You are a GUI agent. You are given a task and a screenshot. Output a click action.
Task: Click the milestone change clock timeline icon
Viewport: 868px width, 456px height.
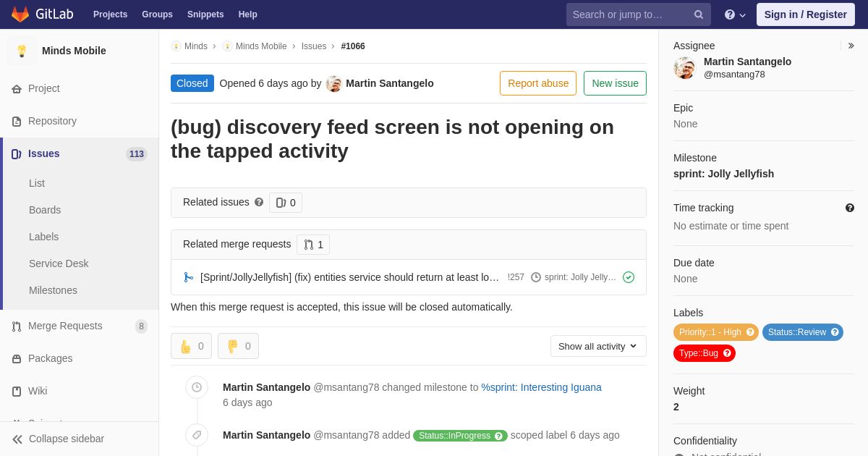coord(197,387)
